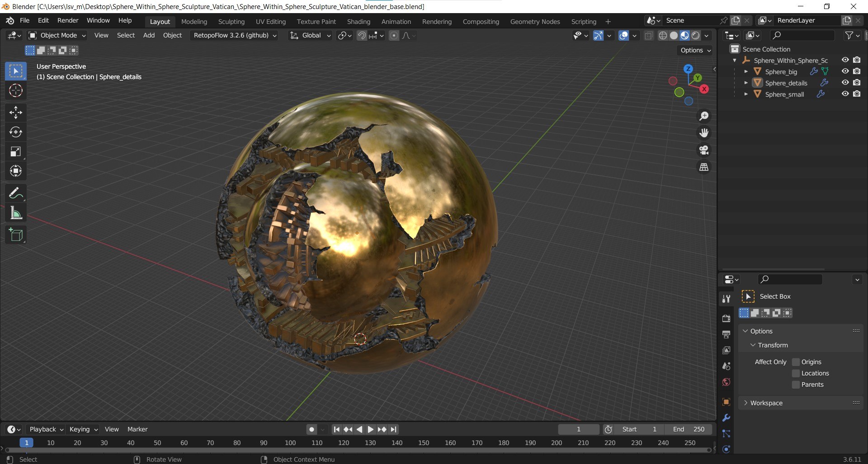
Task: Click the Start frame field
Action: pyautogui.click(x=639, y=429)
